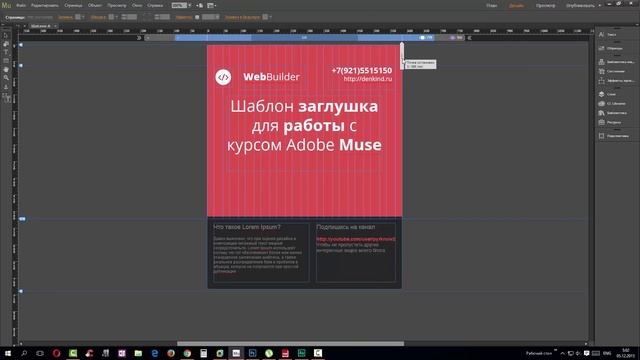Select the Selection arrow tool

pyautogui.click(x=6, y=36)
